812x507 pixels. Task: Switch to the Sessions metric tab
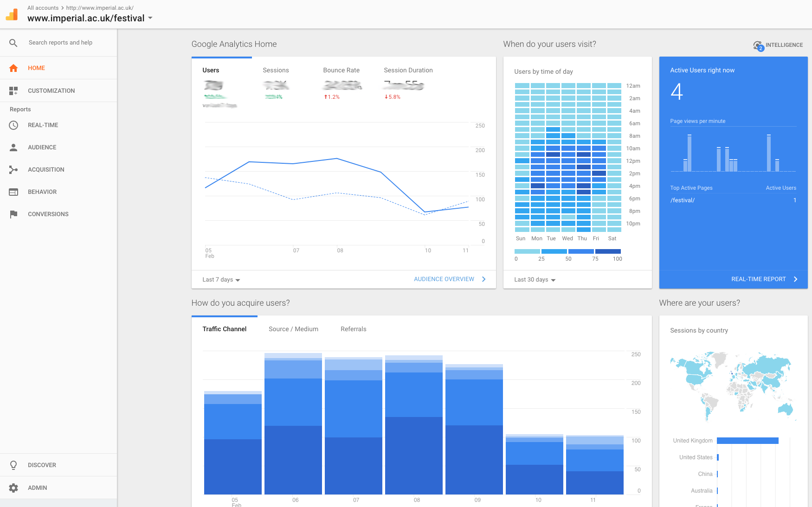pos(276,71)
